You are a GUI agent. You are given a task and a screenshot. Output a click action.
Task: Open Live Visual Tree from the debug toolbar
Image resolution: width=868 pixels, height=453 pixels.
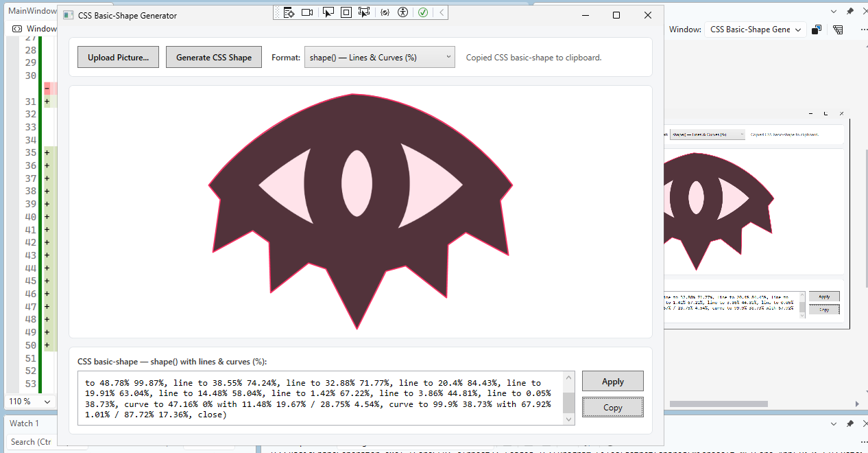[x=289, y=12]
